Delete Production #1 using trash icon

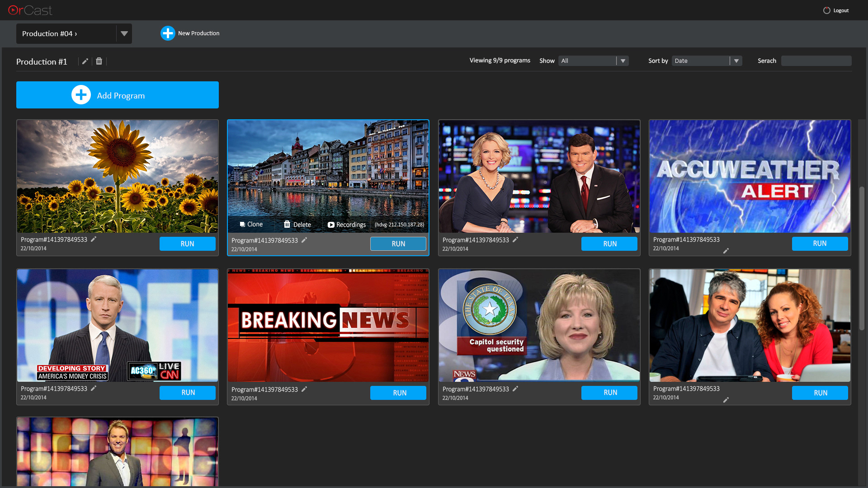(99, 61)
